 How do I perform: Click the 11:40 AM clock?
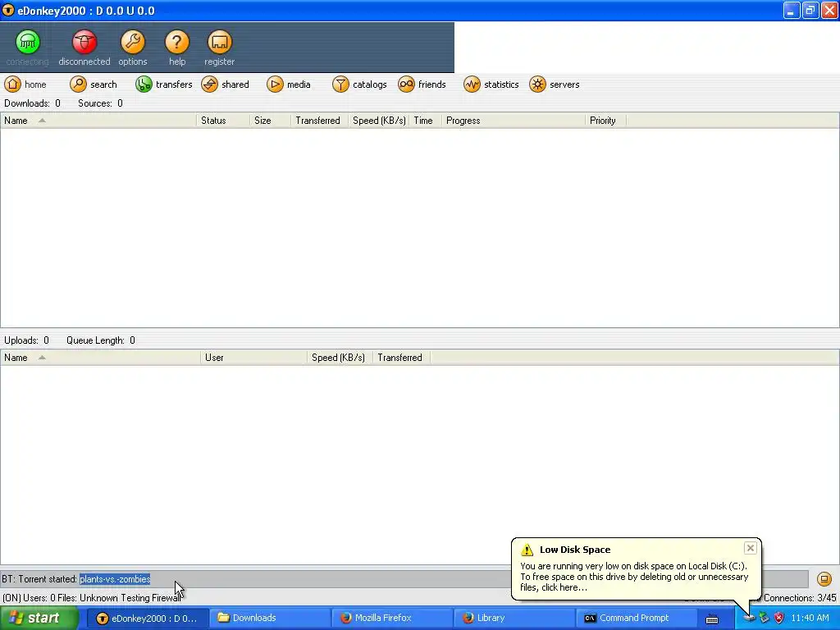[810, 619]
